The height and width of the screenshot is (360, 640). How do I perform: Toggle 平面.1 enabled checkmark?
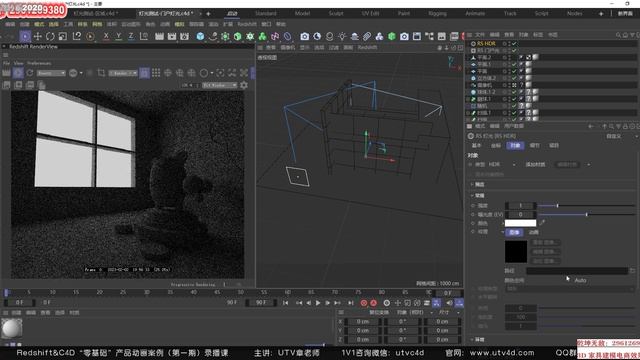(514, 64)
